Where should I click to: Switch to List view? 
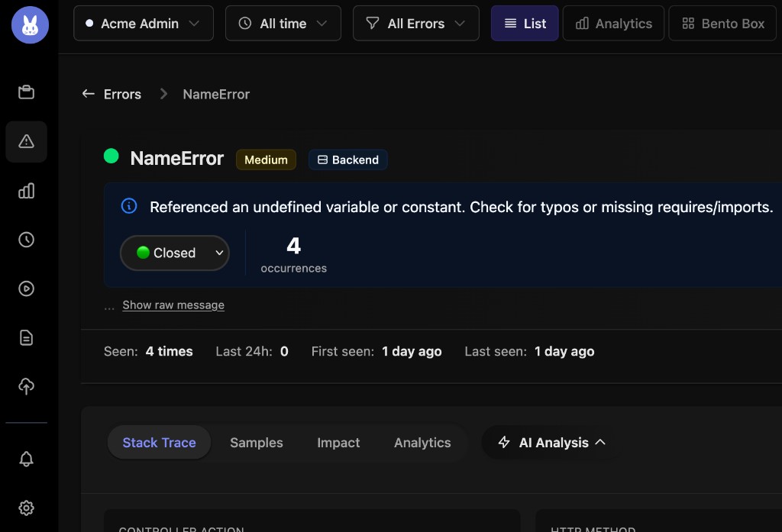point(525,23)
